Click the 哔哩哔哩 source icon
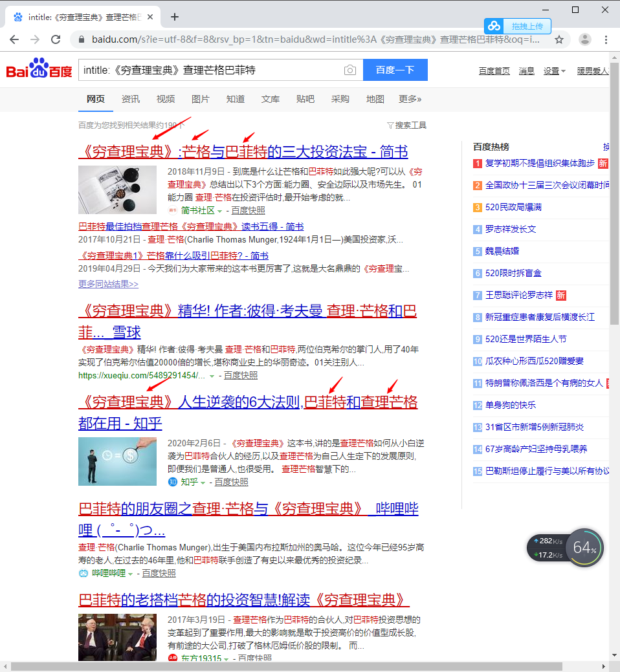Screen dimensions: 620x672 [83, 573]
